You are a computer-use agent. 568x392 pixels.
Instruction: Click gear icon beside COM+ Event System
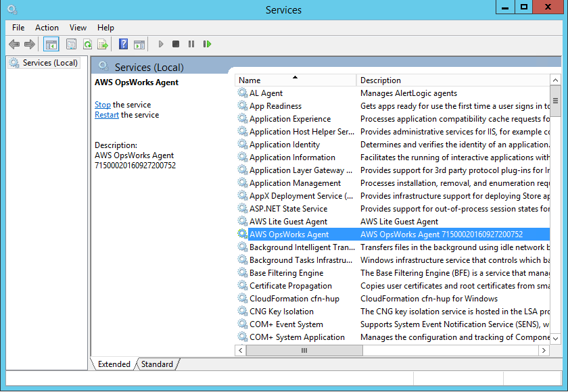coord(242,324)
